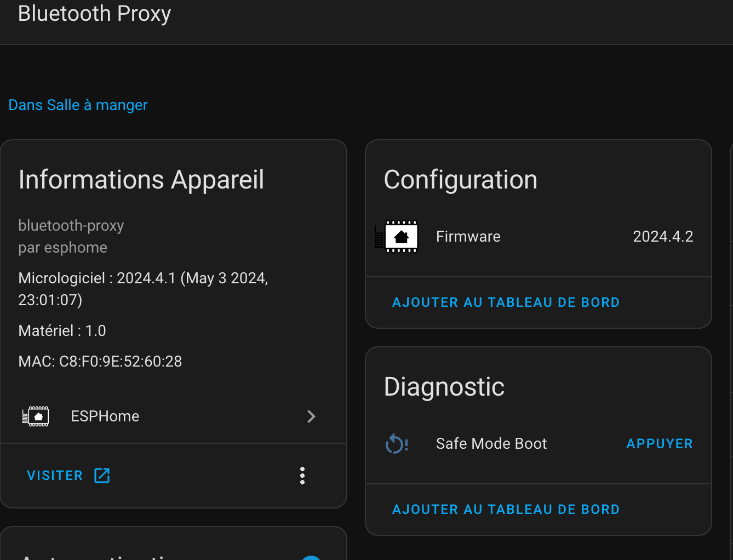733x560 pixels.
Task: Click the Informations Appareil card heading
Action: [141, 180]
